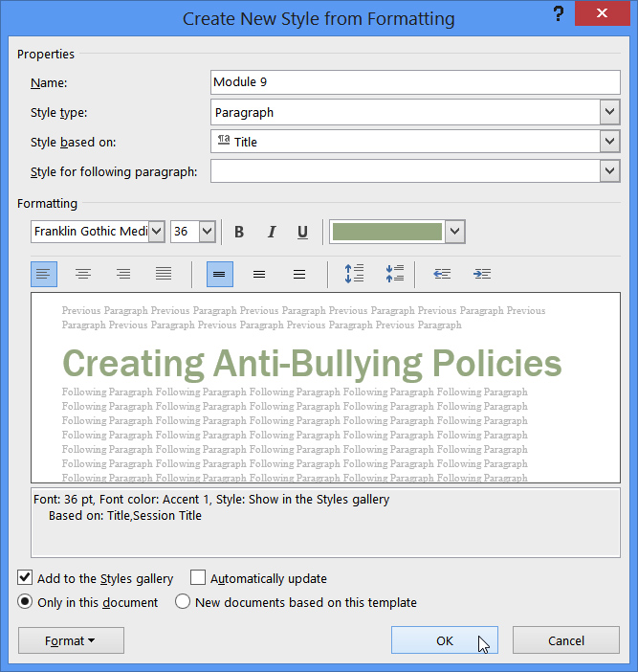Open the Format button menu
Image resolution: width=638 pixels, height=672 pixels.
tap(71, 640)
